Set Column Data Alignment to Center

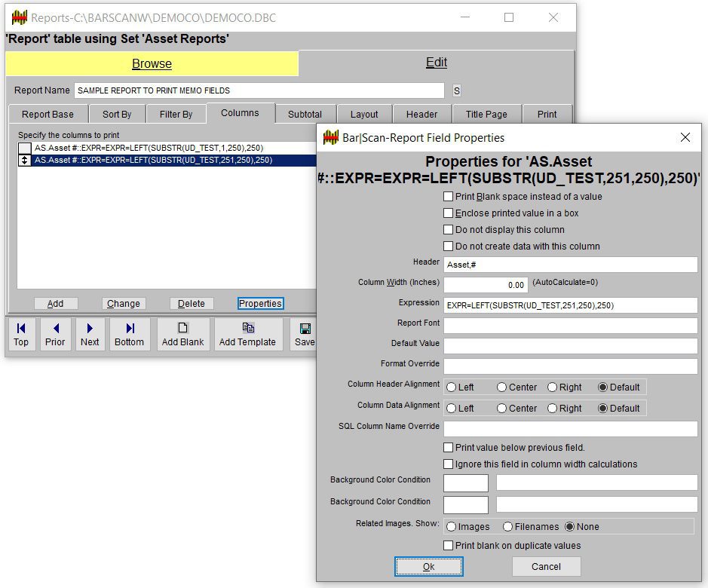coord(501,409)
